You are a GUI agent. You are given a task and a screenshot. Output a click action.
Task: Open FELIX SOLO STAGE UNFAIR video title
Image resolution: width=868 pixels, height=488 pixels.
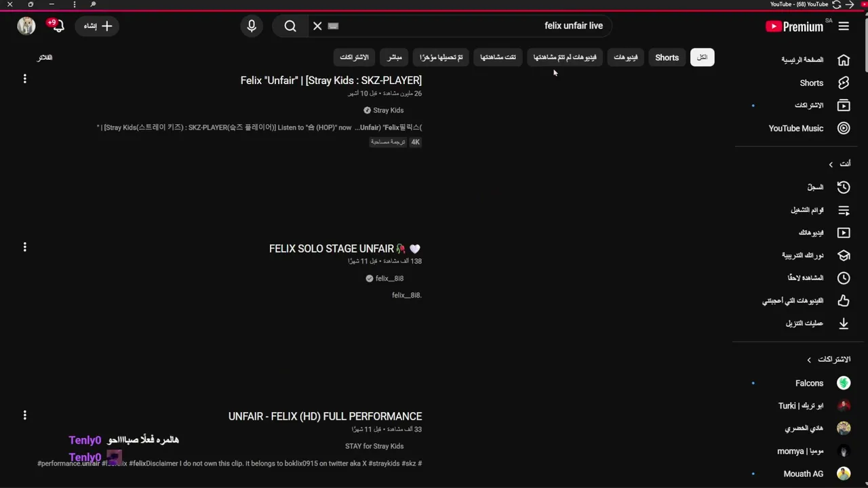[344, 249]
